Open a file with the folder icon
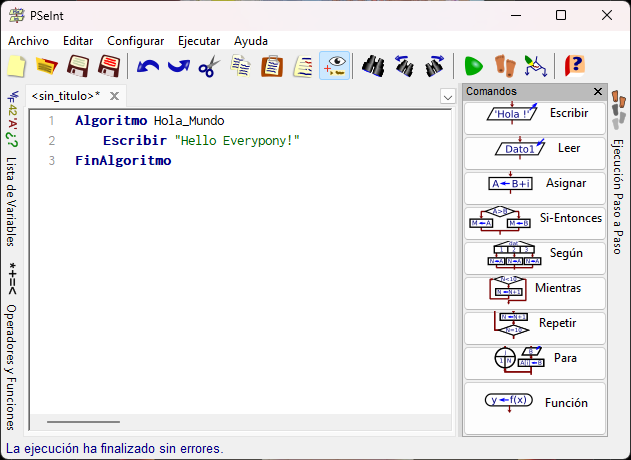 (47, 66)
